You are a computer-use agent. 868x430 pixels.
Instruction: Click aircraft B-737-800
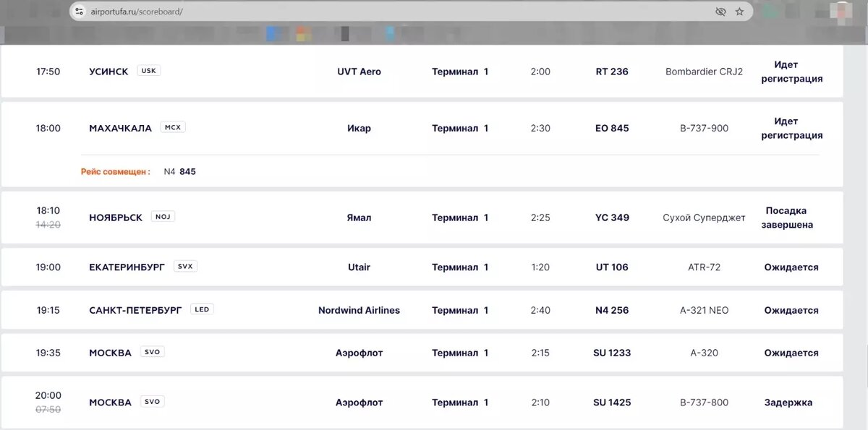pos(704,403)
